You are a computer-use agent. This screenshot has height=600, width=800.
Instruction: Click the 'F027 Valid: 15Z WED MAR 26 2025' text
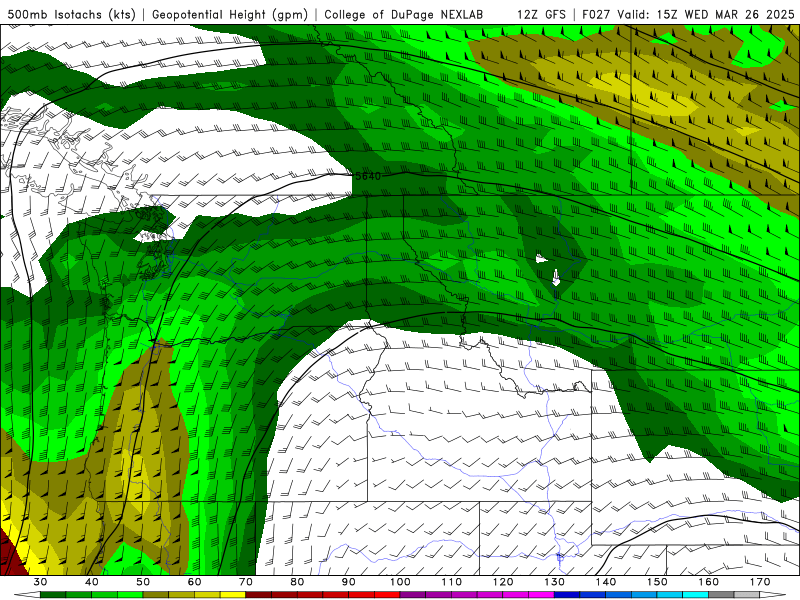click(x=688, y=15)
